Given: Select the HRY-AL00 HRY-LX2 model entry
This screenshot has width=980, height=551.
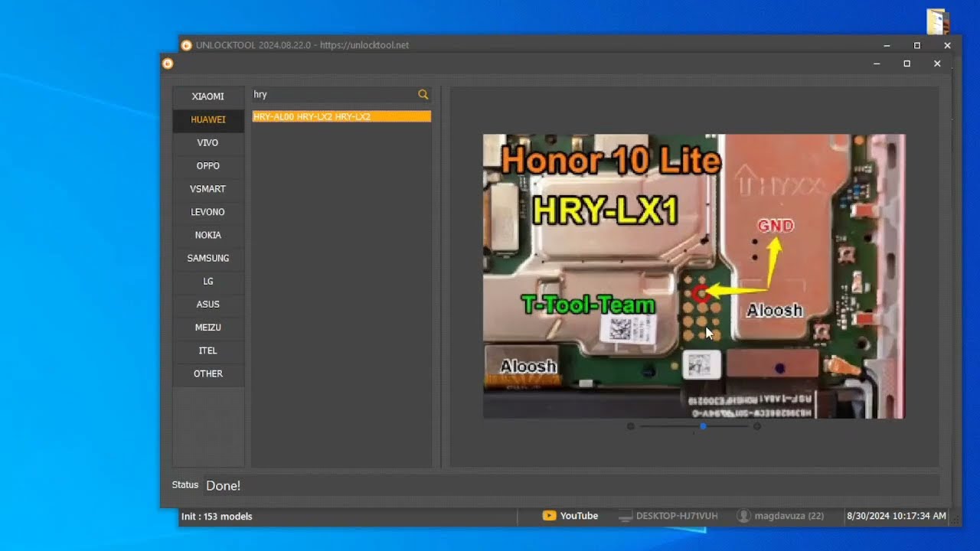Looking at the screenshot, I should tap(341, 116).
